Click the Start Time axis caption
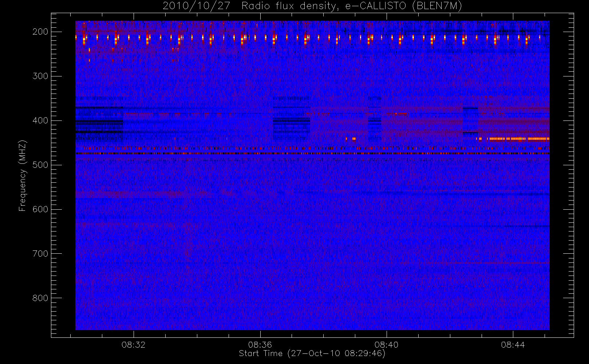Image resolution: width=589 pixels, height=364 pixels. coord(312,353)
